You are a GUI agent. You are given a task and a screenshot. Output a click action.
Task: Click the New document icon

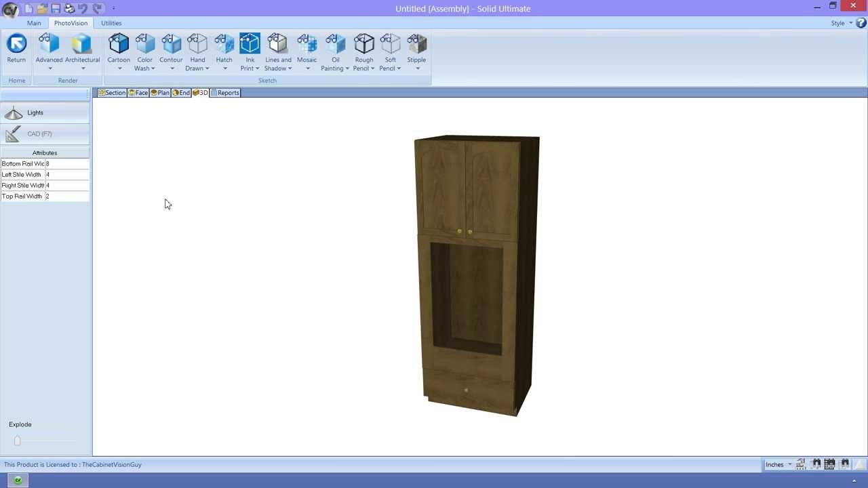(28, 8)
